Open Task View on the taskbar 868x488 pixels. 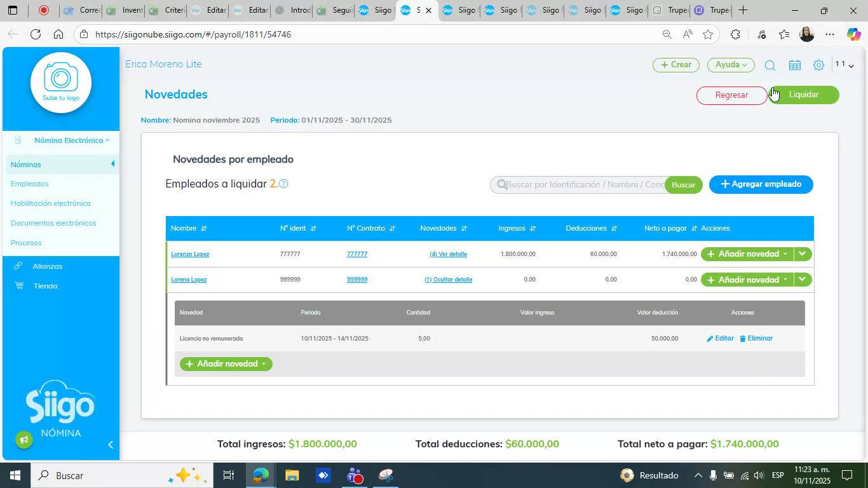(x=229, y=475)
